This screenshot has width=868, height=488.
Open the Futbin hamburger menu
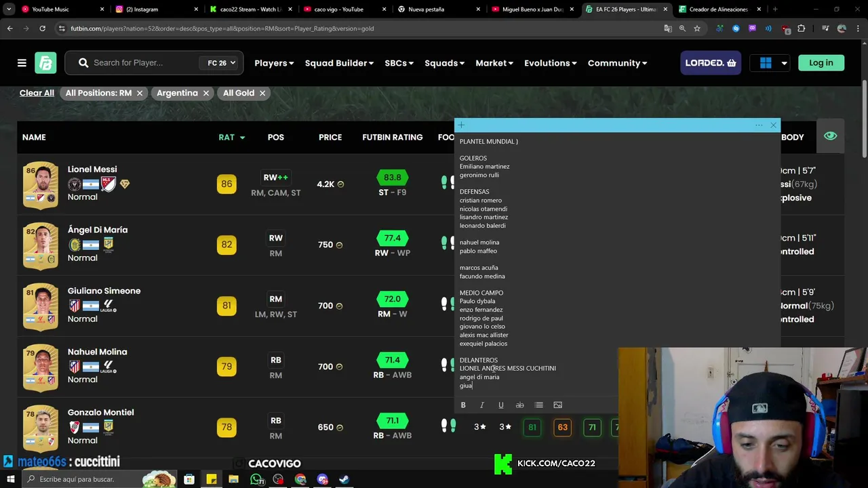click(22, 63)
